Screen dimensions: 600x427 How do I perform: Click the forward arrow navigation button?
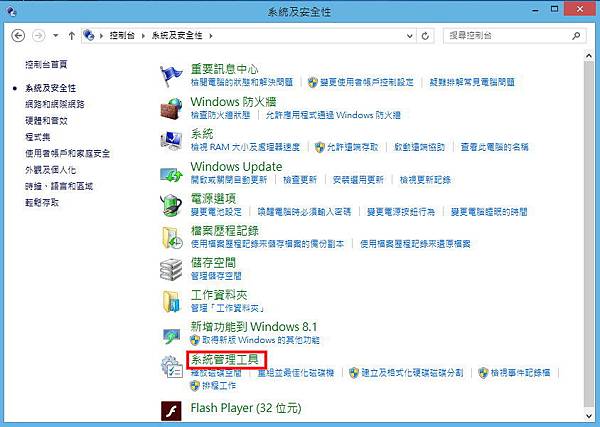(38, 36)
